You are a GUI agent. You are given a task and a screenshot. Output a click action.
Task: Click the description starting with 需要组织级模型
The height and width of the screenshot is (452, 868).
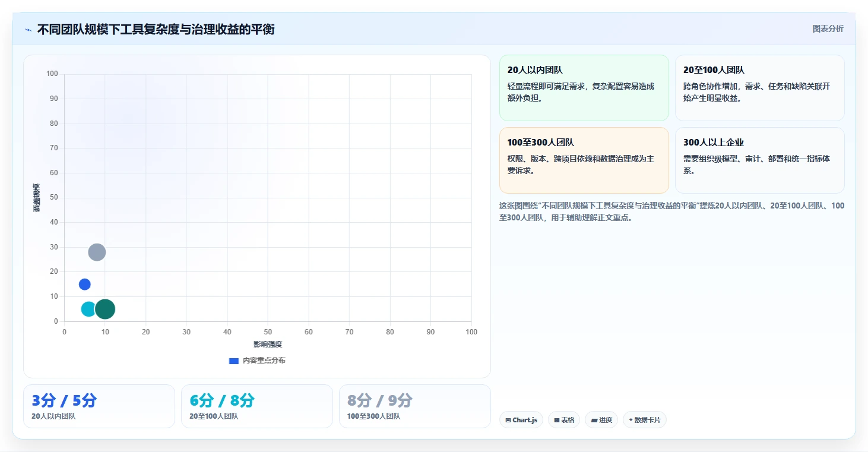pyautogui.click(x=756, y=165)
